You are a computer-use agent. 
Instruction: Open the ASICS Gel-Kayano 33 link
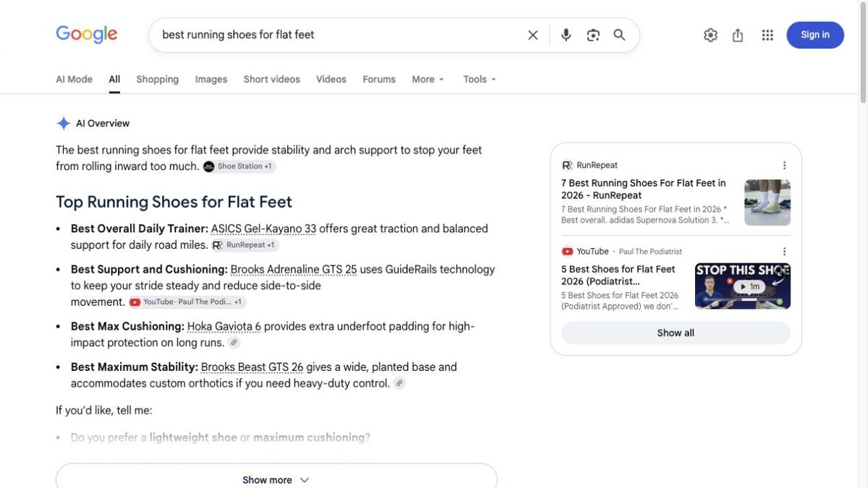click(x=263, y=228)
